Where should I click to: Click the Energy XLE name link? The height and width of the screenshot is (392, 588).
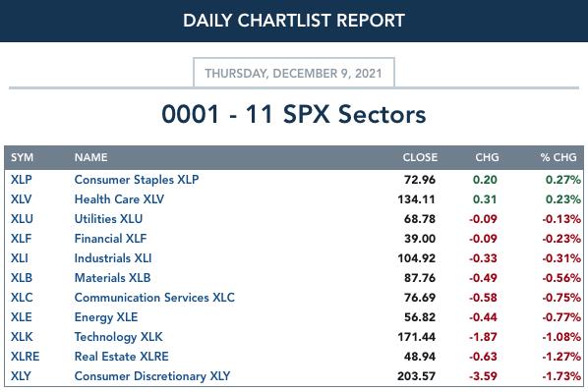coord(106,317)
